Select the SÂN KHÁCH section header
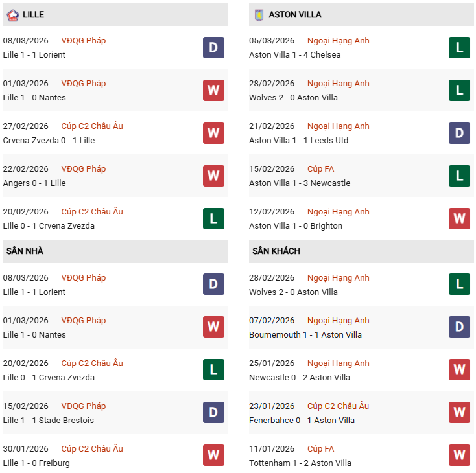Screen dimensions: 476x473 click(276, 251)
